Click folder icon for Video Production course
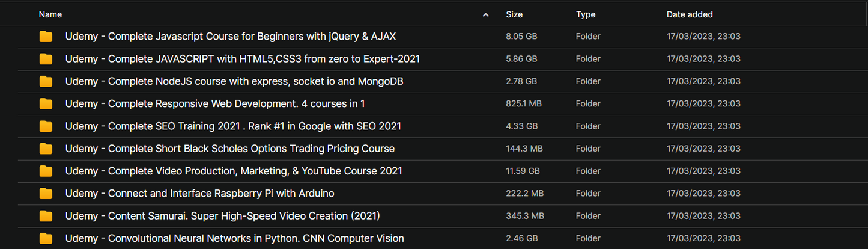Viewport: 868px width, 249px height. click(x=46, y=171)
